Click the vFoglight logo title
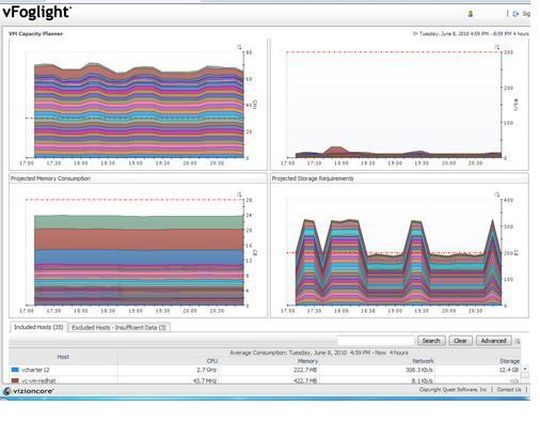 click(37, 12)
